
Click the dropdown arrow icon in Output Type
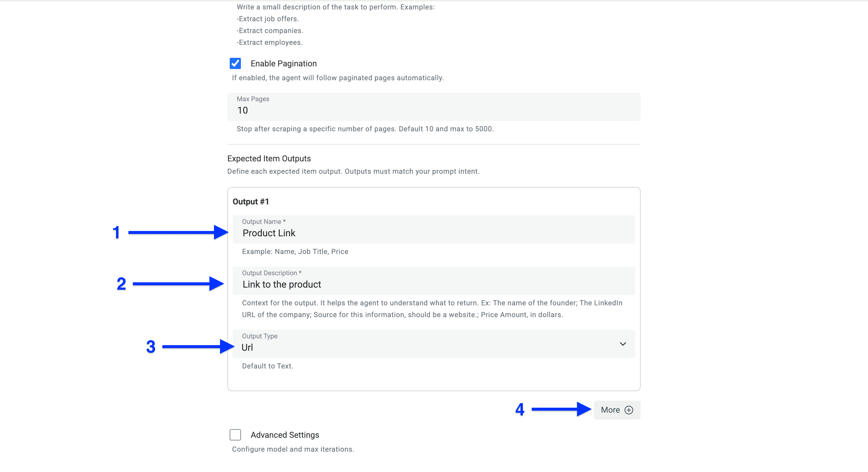coord(623,344)
